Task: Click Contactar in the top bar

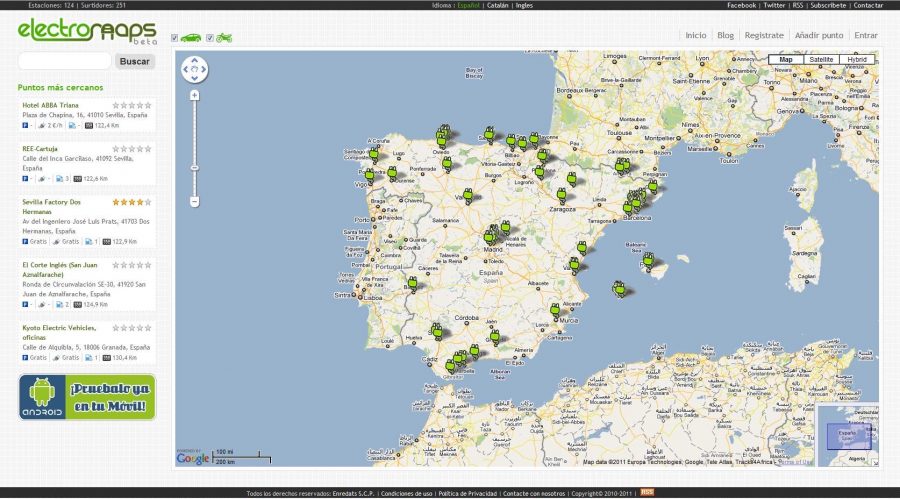Action: [868, 5]
